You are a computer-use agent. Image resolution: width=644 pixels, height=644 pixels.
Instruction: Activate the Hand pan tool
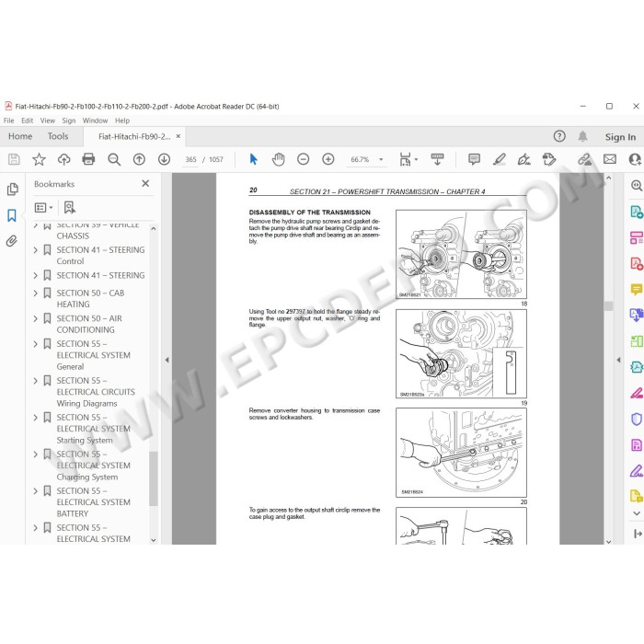point(278,159)
